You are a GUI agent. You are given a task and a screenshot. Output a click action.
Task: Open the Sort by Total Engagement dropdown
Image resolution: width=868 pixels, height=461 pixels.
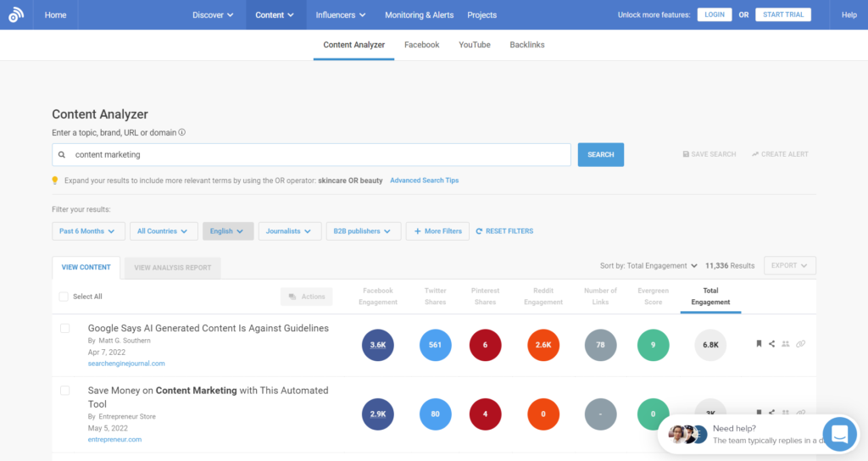[x=648, y=266]
